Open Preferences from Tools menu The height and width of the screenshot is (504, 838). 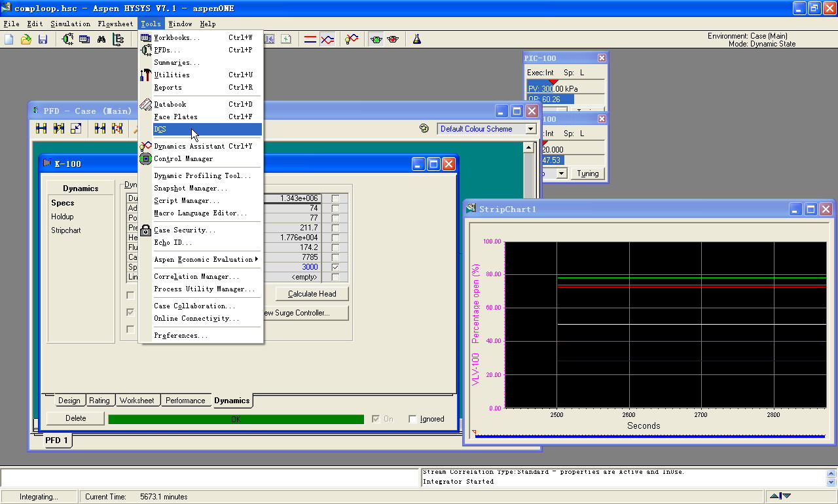pos(207,335)
